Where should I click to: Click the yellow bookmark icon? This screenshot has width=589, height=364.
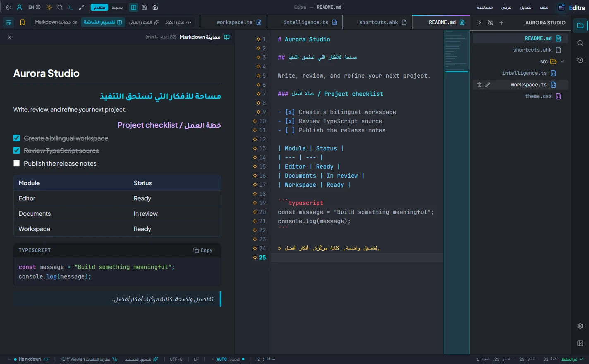pyautogui.click(x=22, y=22)
